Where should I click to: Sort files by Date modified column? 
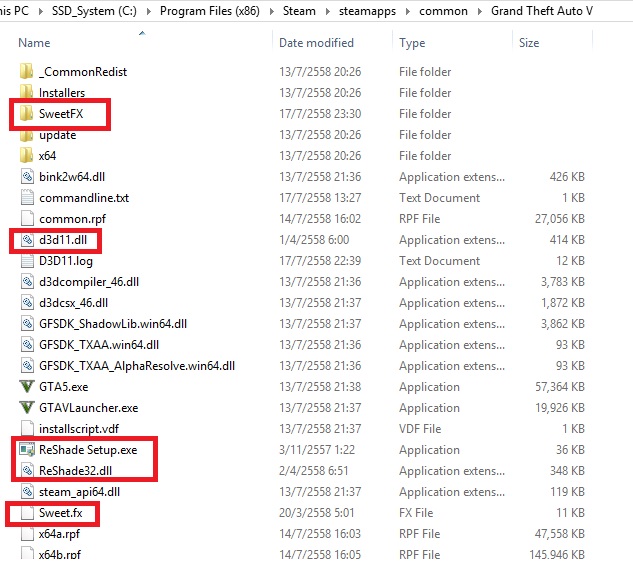316,42
